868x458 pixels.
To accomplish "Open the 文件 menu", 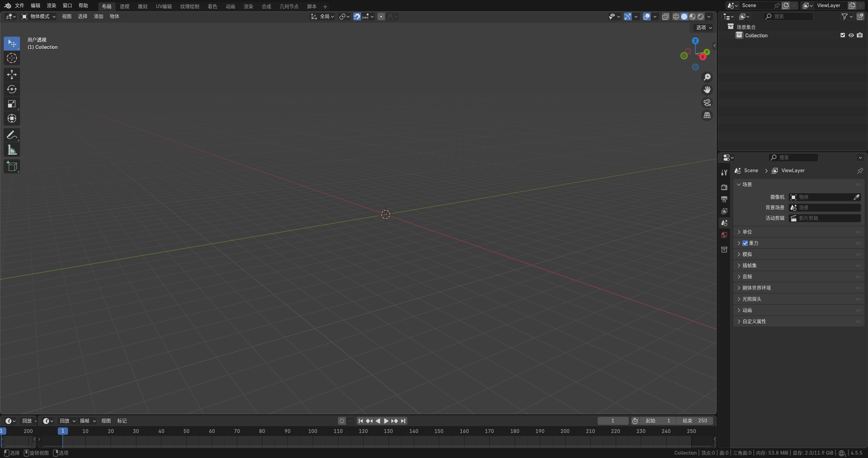I will point(20,5).
